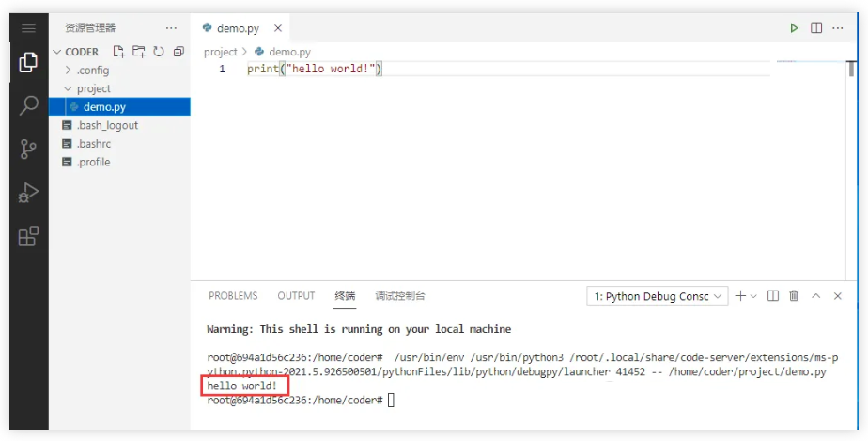The image size is (868, 441).
Task: Maximize the panel with the up chevron
Action: pyautogui.click(x=815, y=296)
